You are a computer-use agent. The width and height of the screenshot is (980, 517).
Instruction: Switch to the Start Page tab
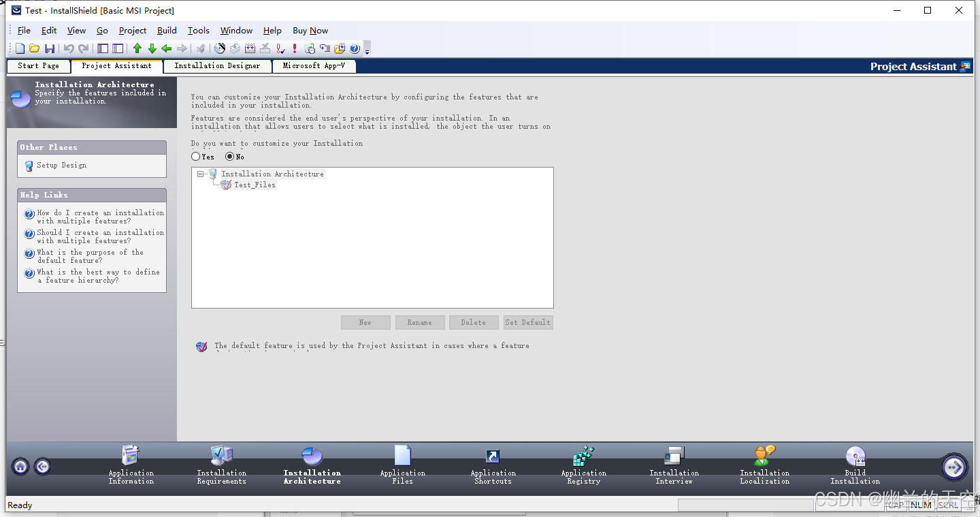pyautogui.click(x=38, y=66)
